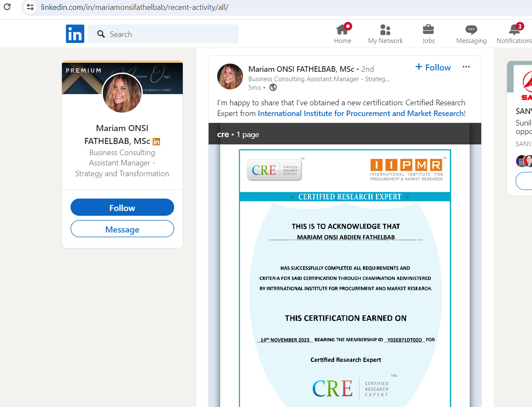Click the sidebar name Mariam ONSI FATHELBAB, MSc
Screen dimensions: 532x407
pyautogui.click(x=122, y=135)
